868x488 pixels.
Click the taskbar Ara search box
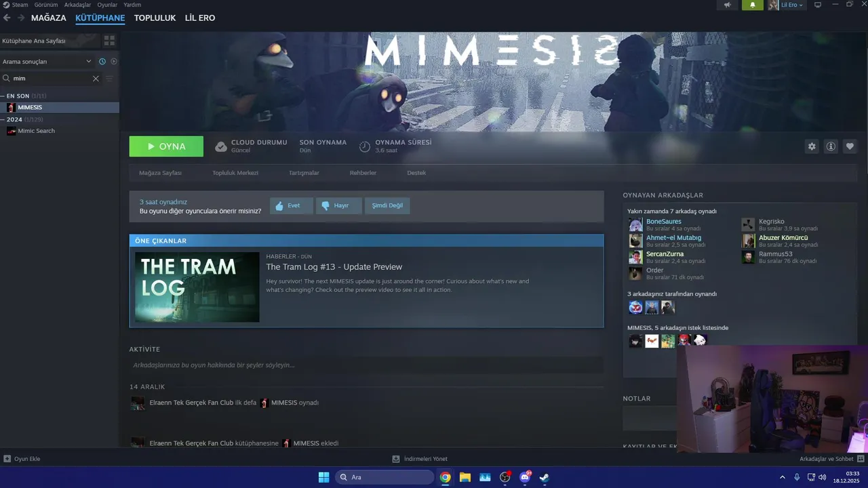385,477
